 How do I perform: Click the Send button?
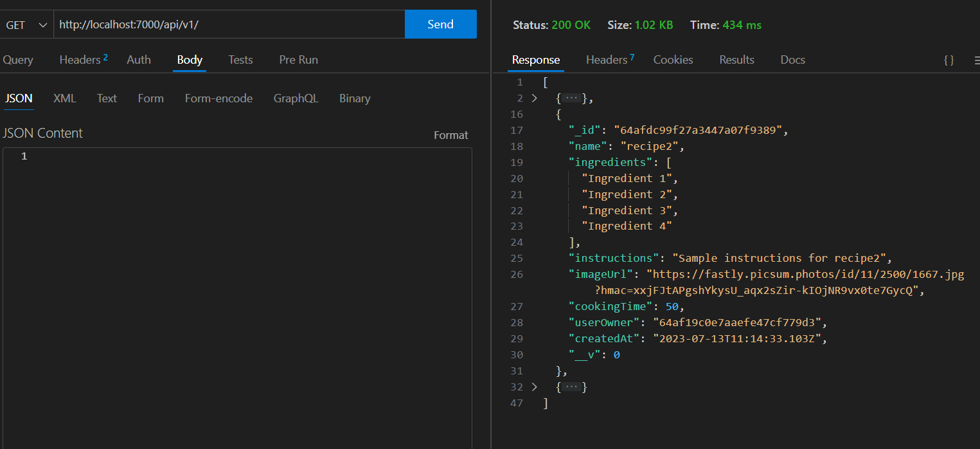pos(440,24)
